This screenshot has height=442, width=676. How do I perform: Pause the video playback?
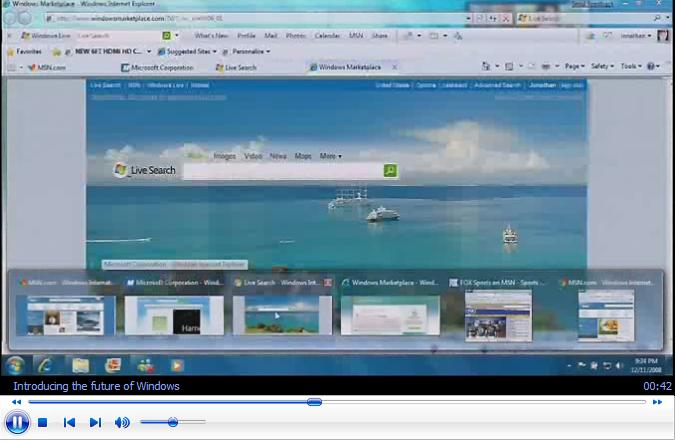pyautogui.click(x=17, y=422)
